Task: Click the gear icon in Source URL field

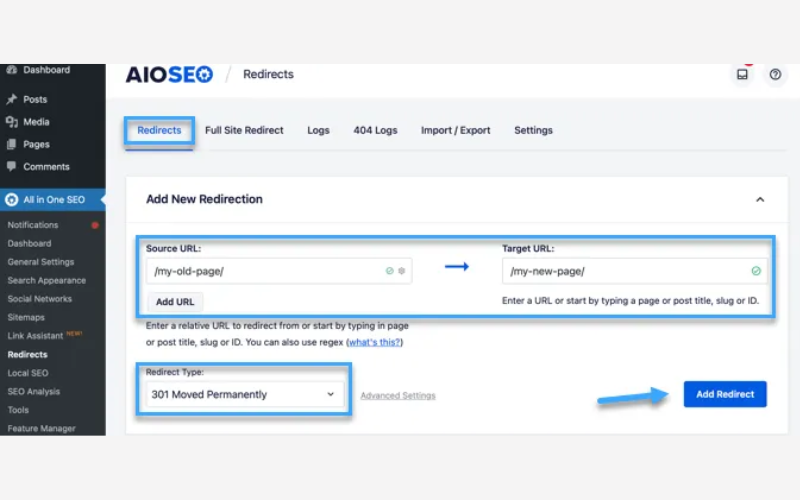Action: click(402, 271)
